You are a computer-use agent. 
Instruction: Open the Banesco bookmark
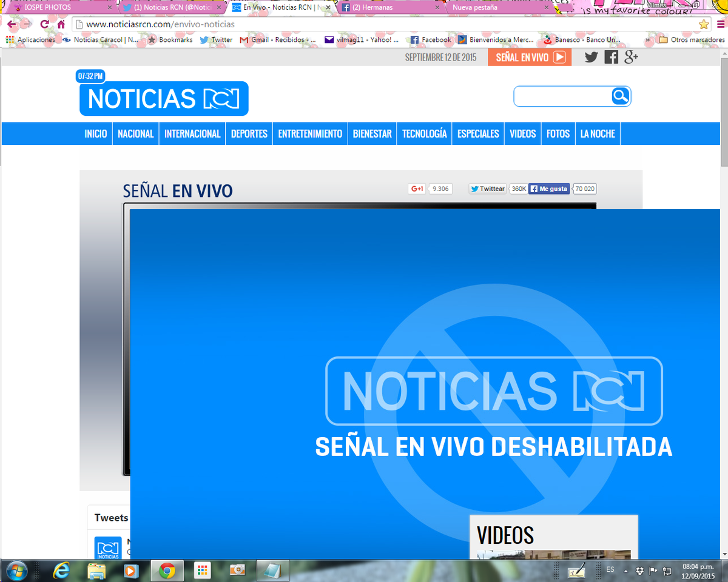coord(582,39)
